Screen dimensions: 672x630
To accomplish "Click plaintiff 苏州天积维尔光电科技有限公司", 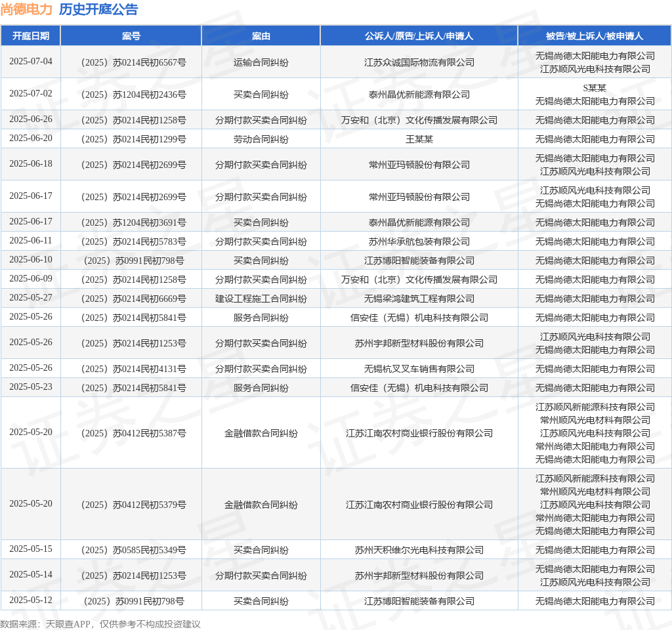I will 419,551.
